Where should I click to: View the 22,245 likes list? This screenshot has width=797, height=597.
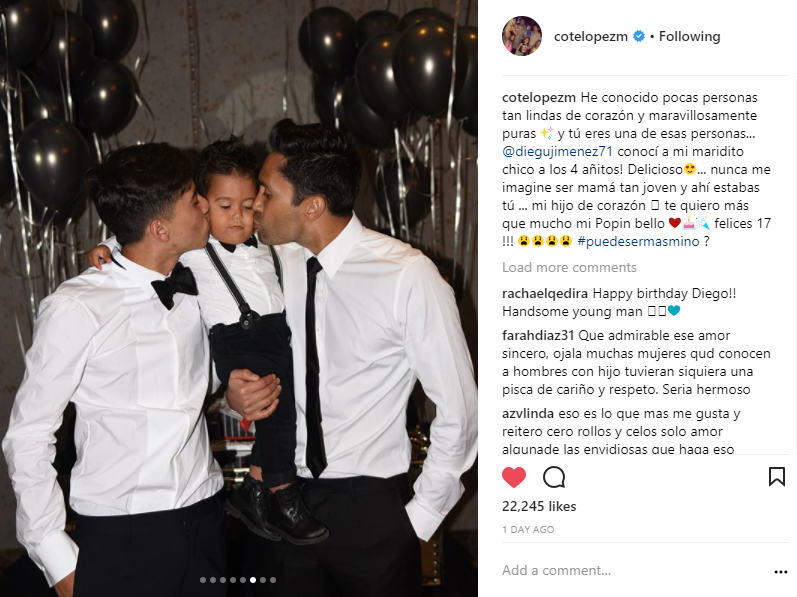539,506
